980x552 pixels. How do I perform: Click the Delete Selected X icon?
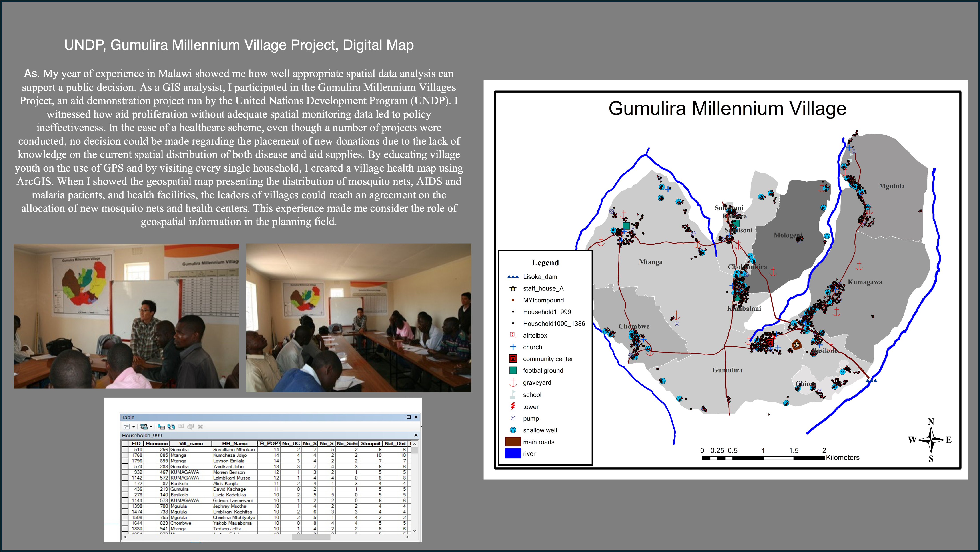coord(200,427)
